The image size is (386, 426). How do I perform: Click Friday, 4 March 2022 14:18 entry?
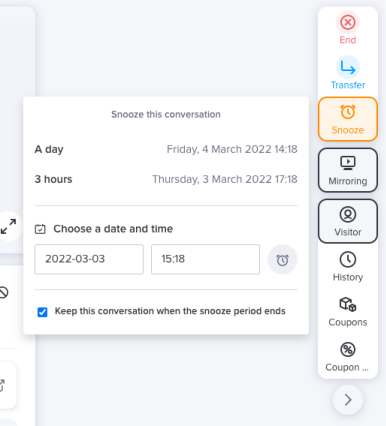[232, 149]
